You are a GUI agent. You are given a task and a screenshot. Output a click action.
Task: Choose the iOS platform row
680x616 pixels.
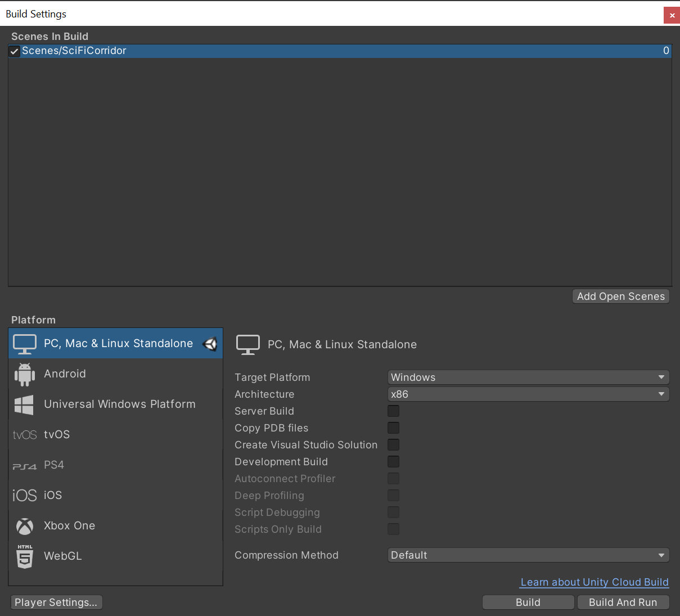pyautogui.click(x=116, y=496)
